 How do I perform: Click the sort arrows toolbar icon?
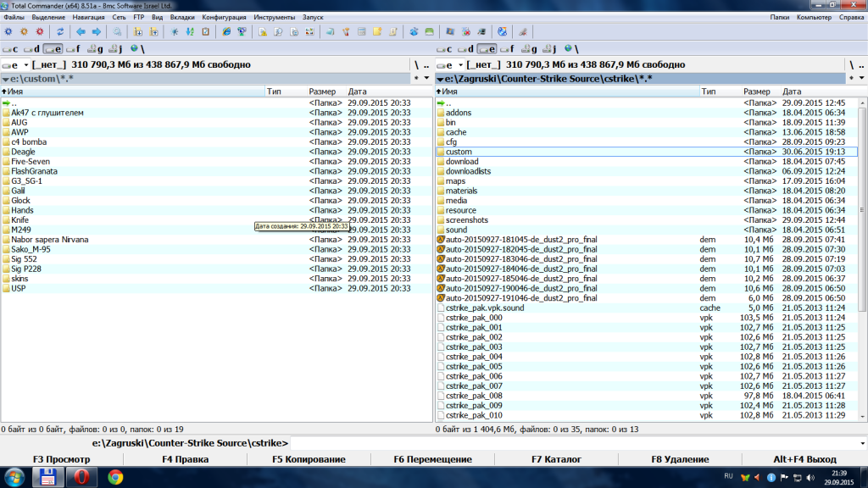(190, 32)
